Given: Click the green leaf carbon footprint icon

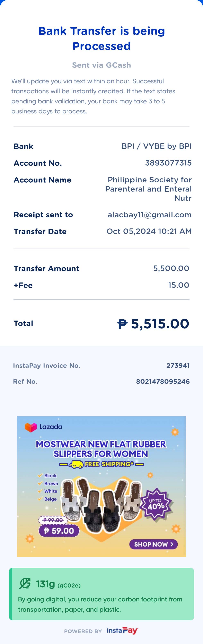Looking at the screenshot, I should [25, 583].
